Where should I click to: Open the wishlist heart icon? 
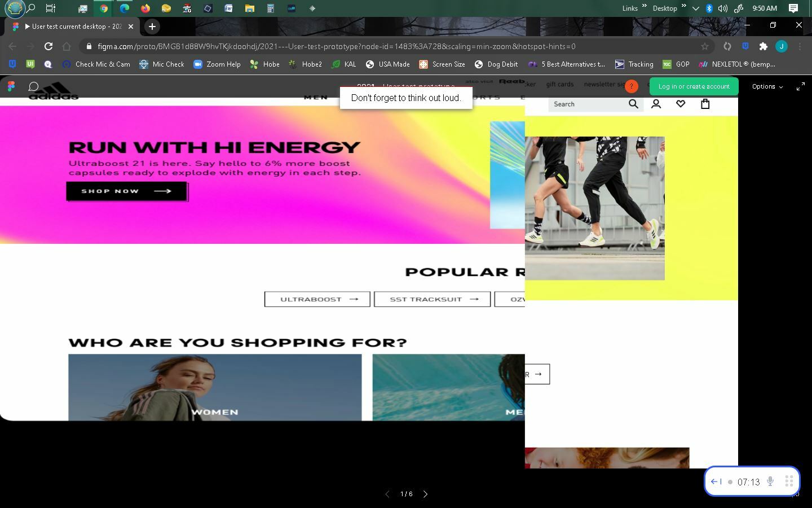click(681, 104)
